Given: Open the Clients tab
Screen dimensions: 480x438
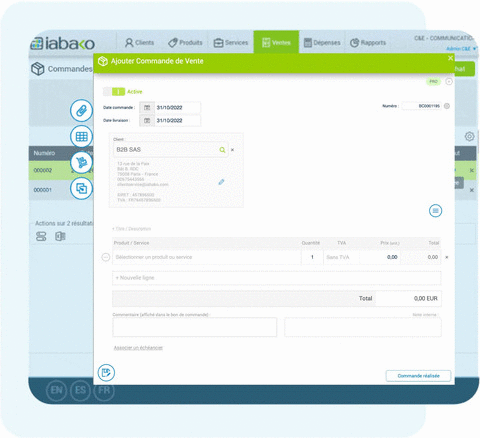Looking at the screenshot, I should (x=139, y=43).
